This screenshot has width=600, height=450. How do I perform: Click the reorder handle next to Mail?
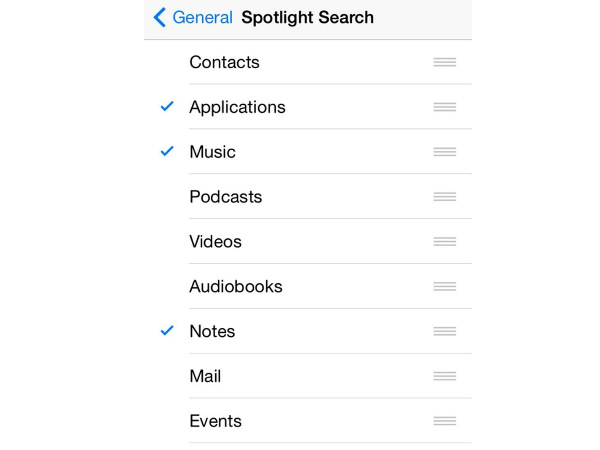point(445,376)
